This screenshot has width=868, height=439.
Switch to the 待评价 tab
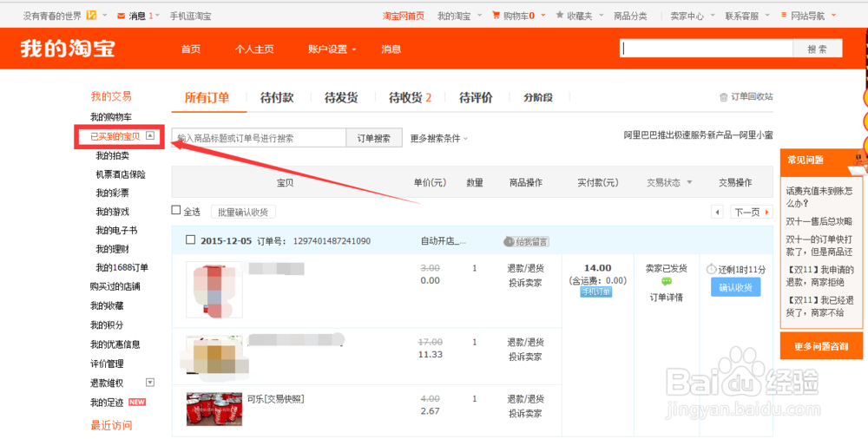(x=476, y=98)
